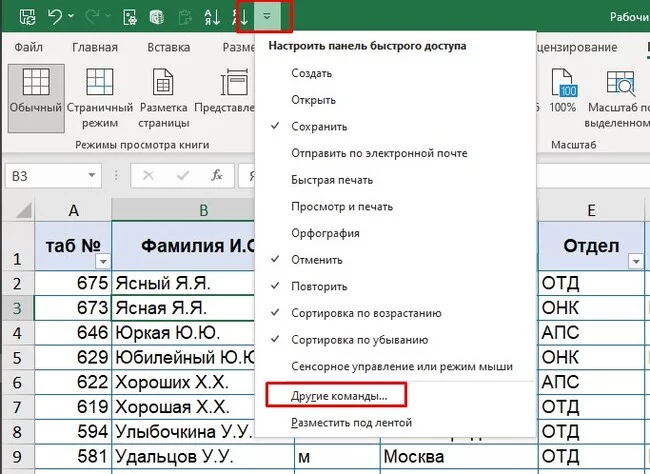Click cell with Ясная Я.Я.
The width and height of the screenshot is (650, 474).
coord(183,308)
